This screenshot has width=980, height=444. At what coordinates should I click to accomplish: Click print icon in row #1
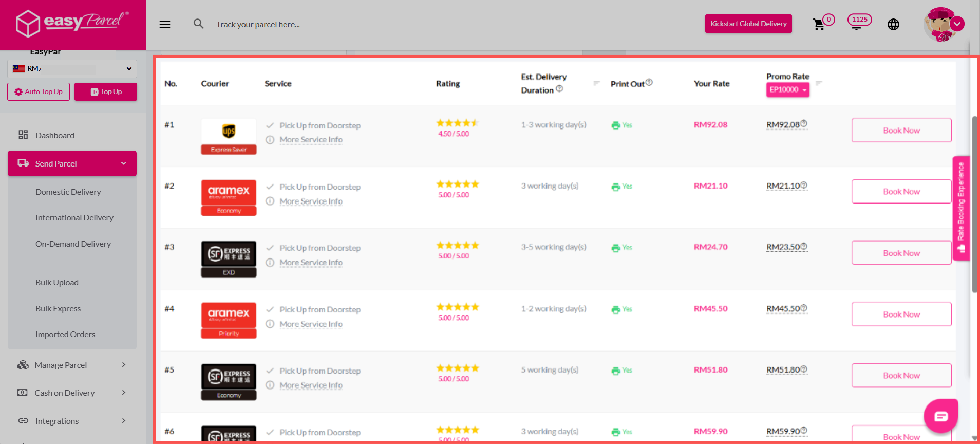(615, 125)
